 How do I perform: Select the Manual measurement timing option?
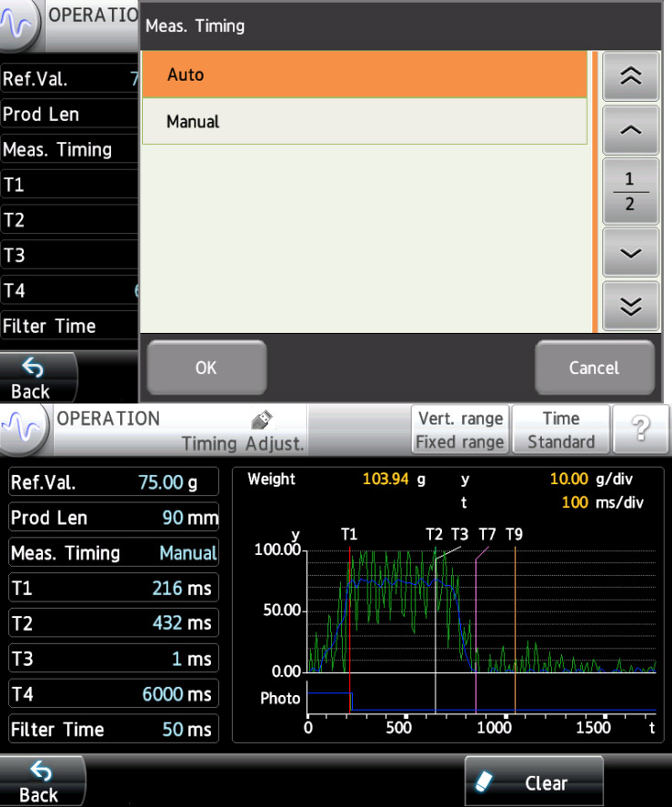pyautogui.click(x=364, y=122)
